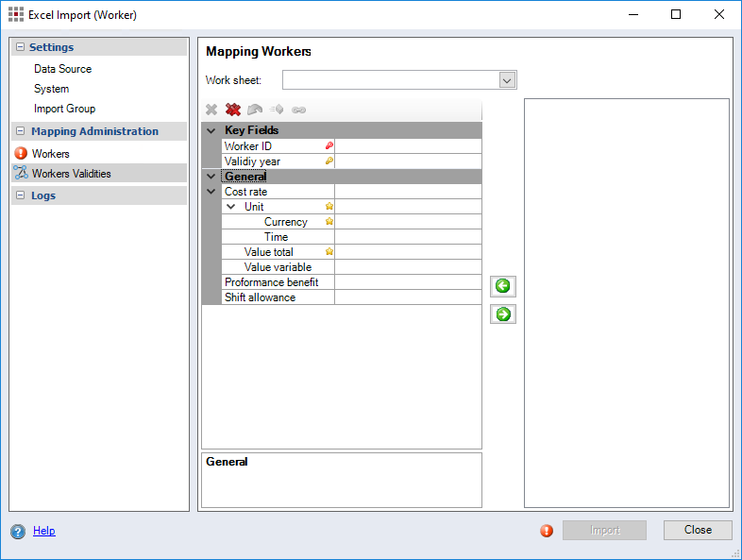This screenshot has height=560, width=742.
Task: Click the red warning icon beside Import
Action: 547,531
